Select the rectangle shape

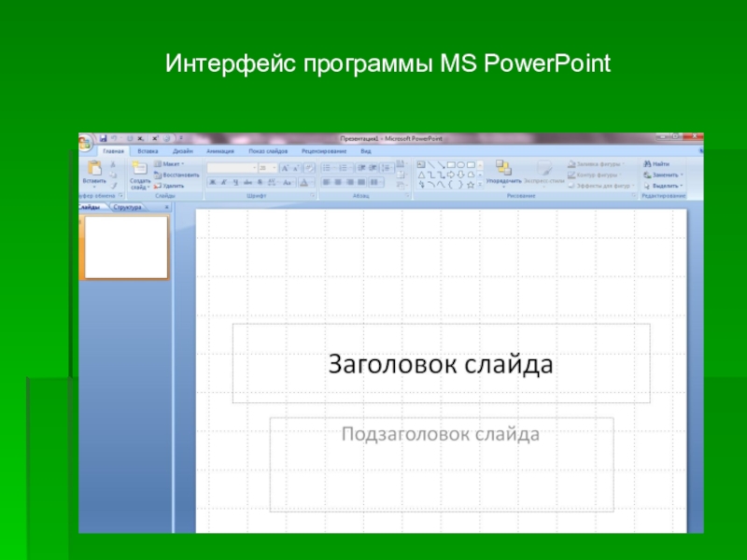(451, 165)
